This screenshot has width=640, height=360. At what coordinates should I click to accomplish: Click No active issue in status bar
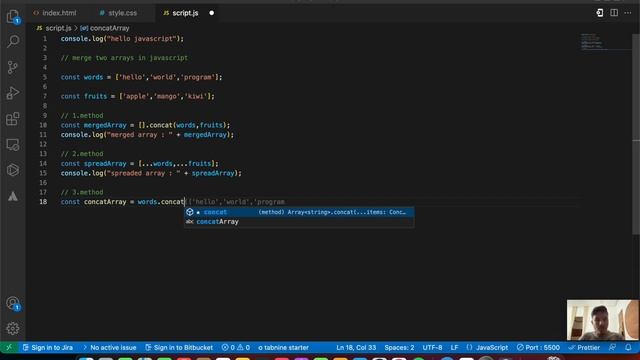[109, 347]
